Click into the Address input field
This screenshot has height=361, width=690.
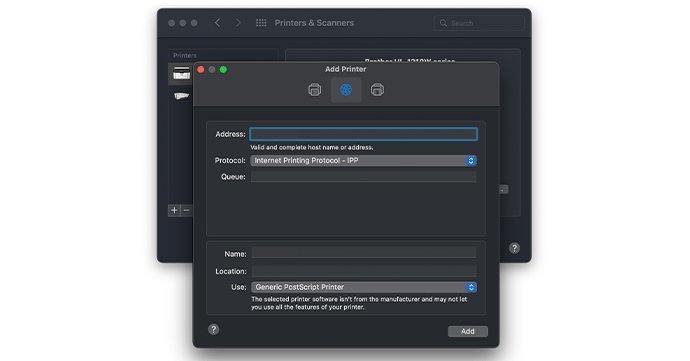pos(363,134)
